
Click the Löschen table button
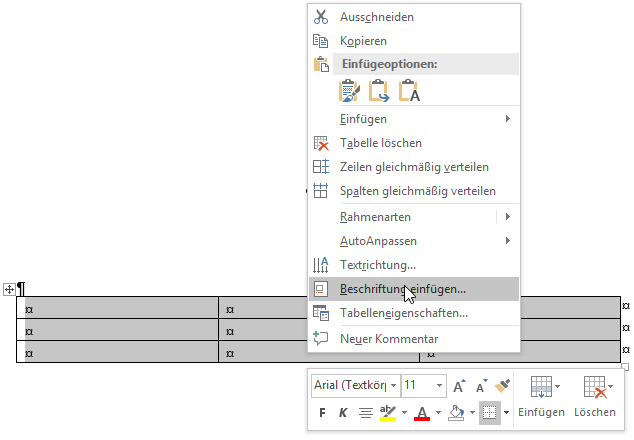tap(595, 395)
